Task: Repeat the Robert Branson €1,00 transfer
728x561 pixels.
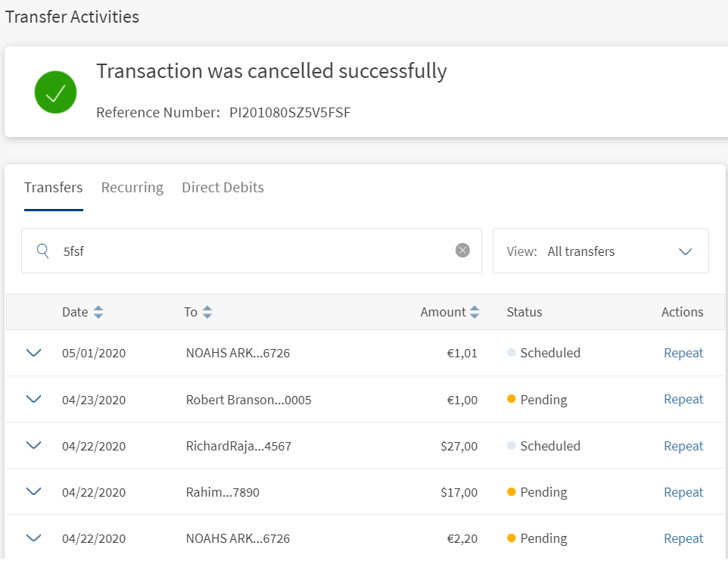Action: coord(683,399)
